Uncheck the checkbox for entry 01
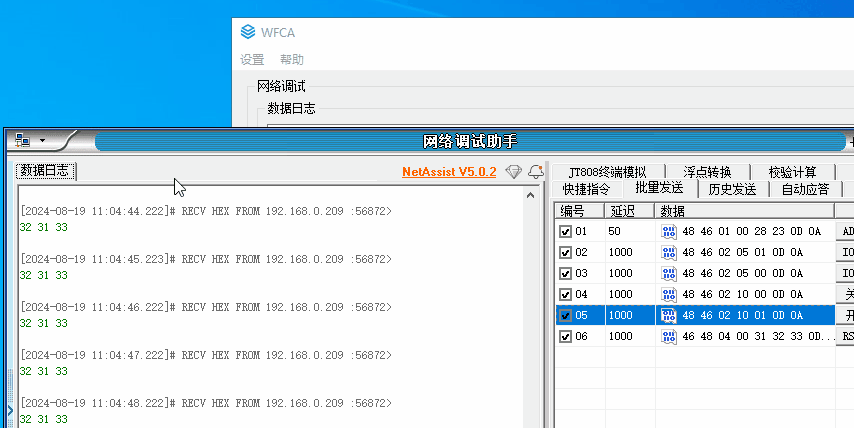854x428 pixels. pyautogui.click(x=566, y=231)
